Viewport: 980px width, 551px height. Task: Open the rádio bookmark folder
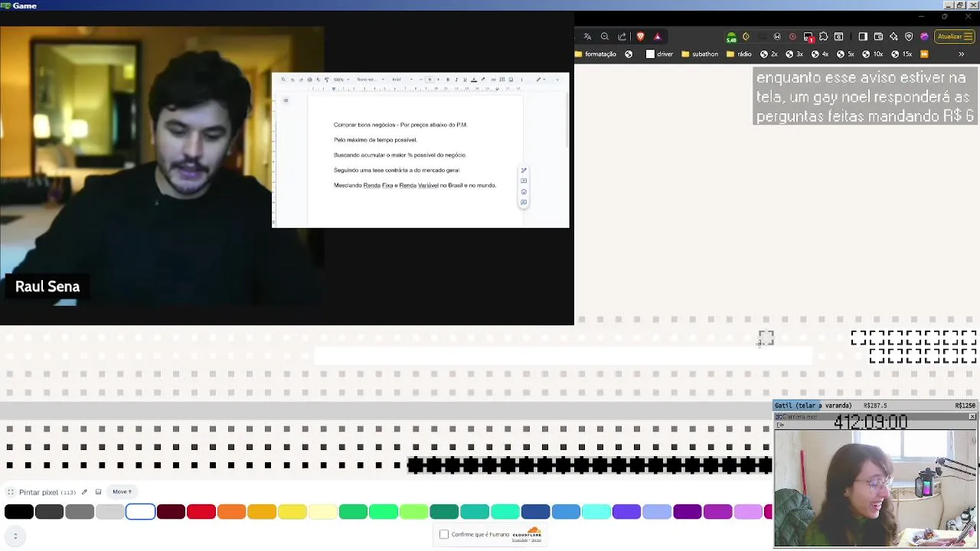click(x=739, y=54)
